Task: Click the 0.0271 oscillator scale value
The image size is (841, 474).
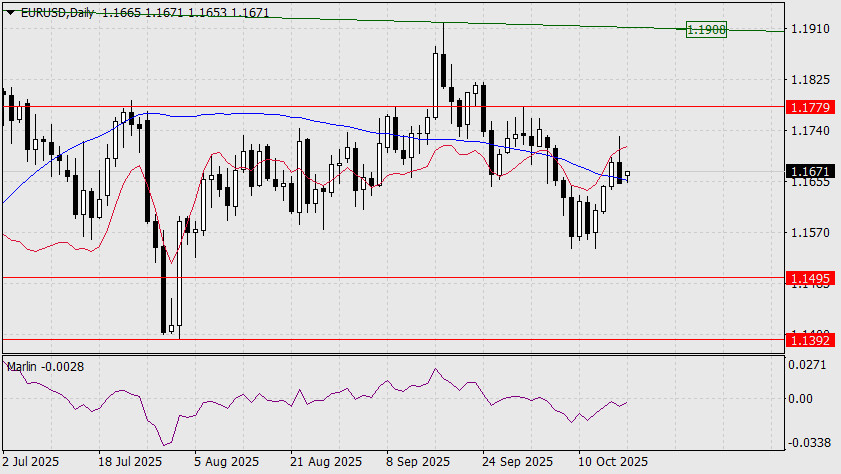Action: coord(807,365)
